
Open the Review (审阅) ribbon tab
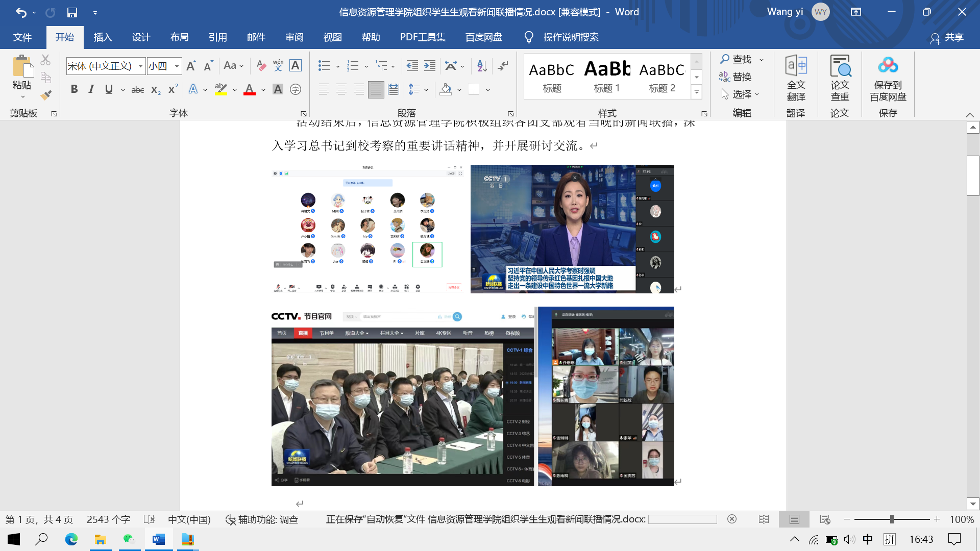point(295,37)
